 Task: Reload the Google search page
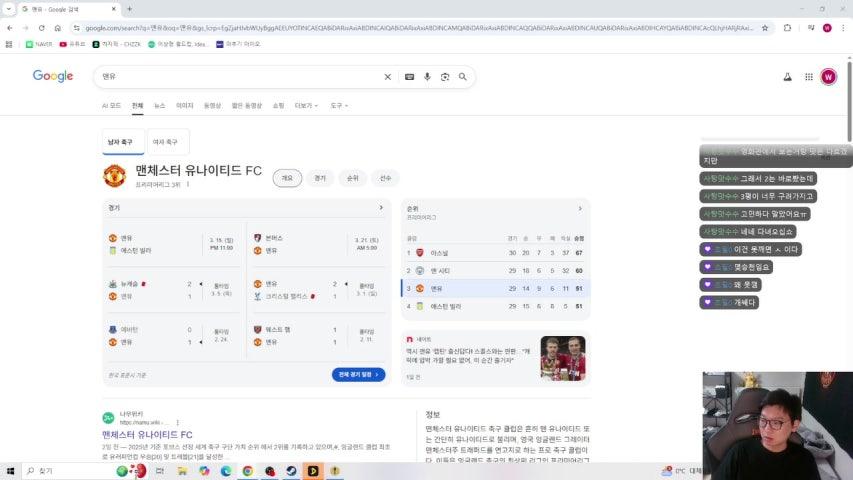(x=41, y=28)
